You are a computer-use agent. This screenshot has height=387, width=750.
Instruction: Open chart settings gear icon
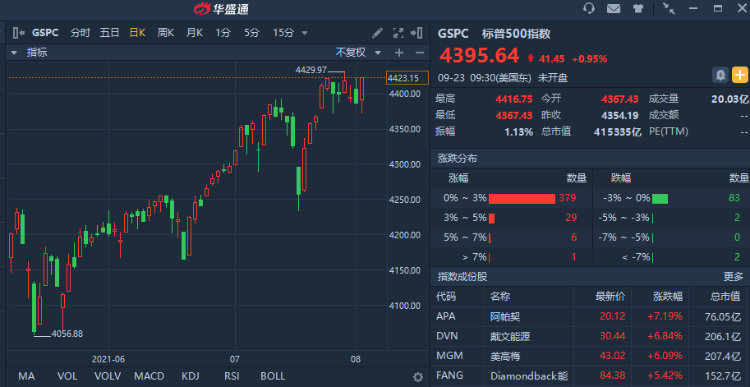pos(418,376)
